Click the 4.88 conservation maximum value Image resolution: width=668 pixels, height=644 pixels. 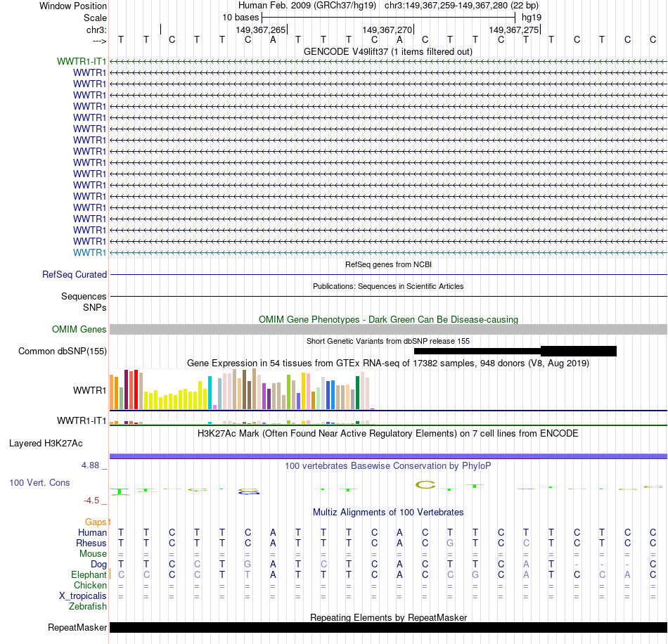point(90,465)
